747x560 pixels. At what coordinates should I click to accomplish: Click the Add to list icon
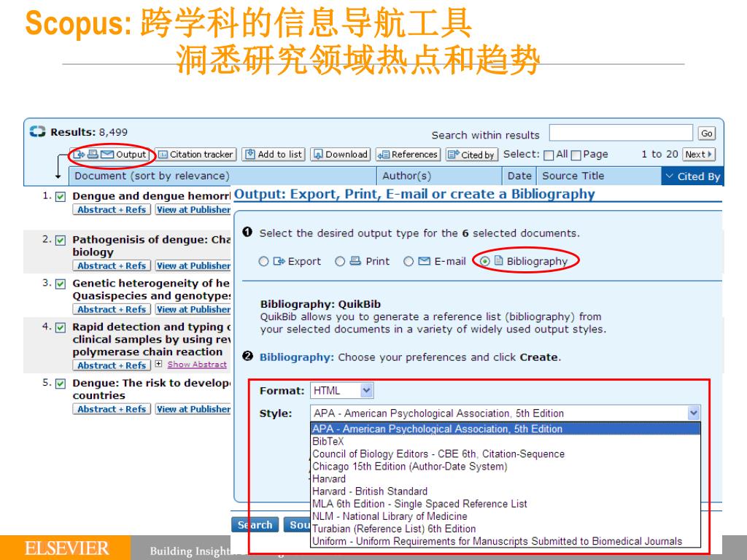[x=250, y=155]
